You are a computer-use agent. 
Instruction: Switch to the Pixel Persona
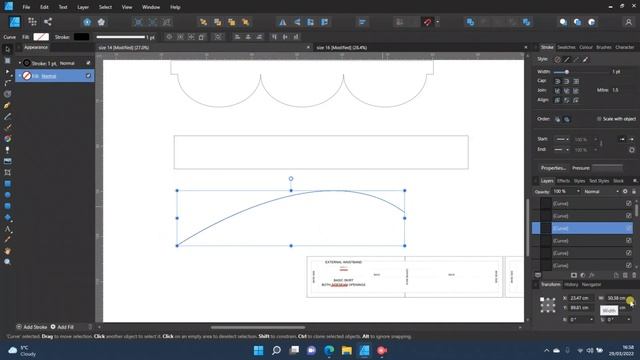coord(32,22)
